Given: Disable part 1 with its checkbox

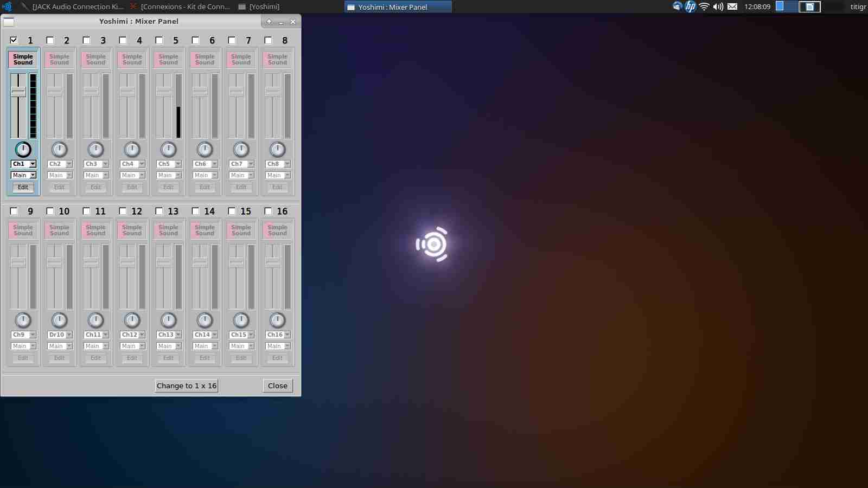Looking at the screenshot, I should pyautogui.click(x=14, y=40).
